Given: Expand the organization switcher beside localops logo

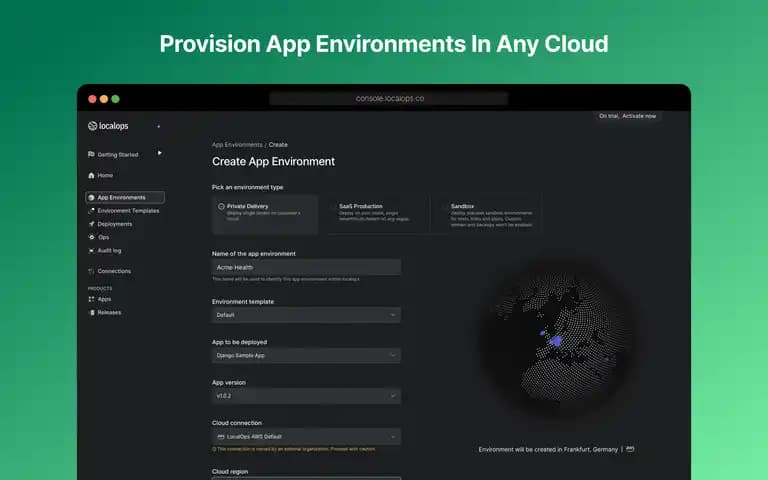Looking at the screenshot, I should (x=158, y=126).
